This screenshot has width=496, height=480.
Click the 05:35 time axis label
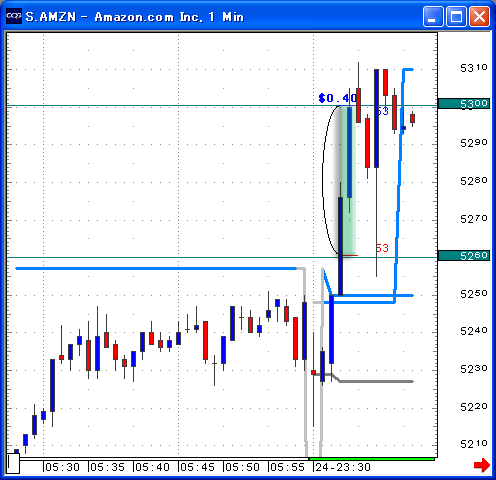click(107, 467)
